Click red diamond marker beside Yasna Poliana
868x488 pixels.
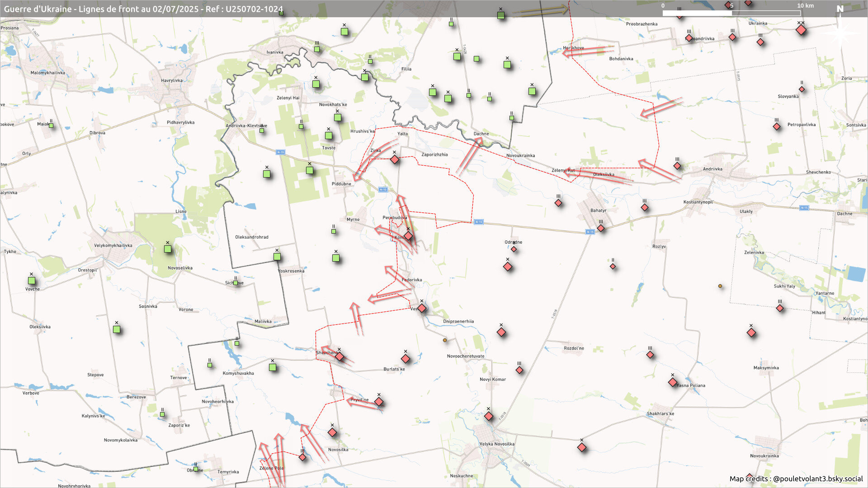tap(673, 382)
